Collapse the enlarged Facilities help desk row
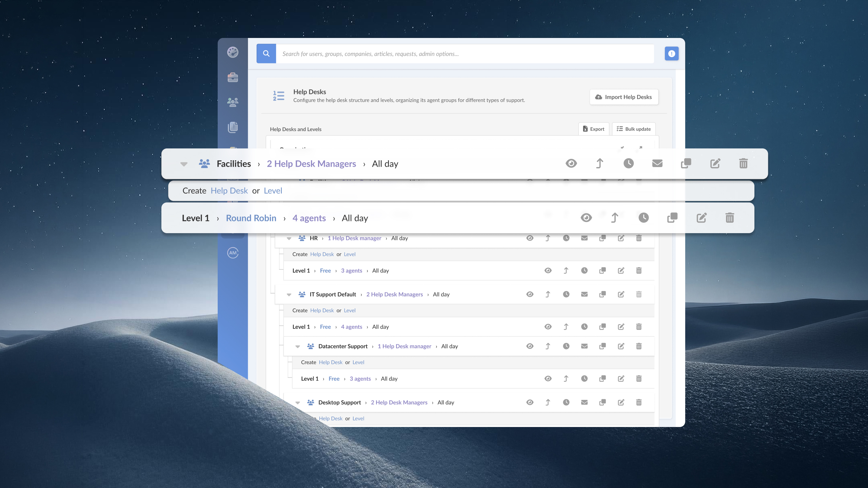The width and height of the screenshot is (868, 488). point(184,164)
